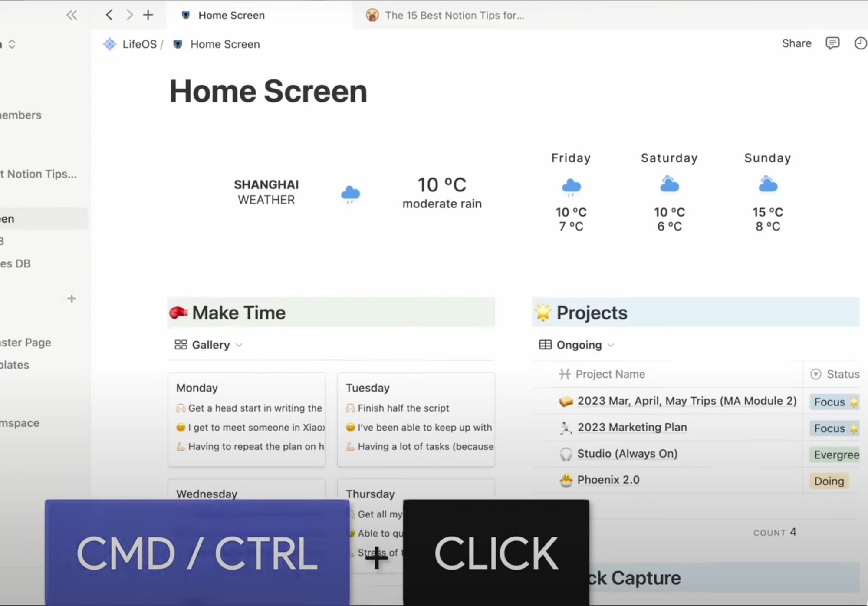Open new tab with plus icon

click(148, 15)
